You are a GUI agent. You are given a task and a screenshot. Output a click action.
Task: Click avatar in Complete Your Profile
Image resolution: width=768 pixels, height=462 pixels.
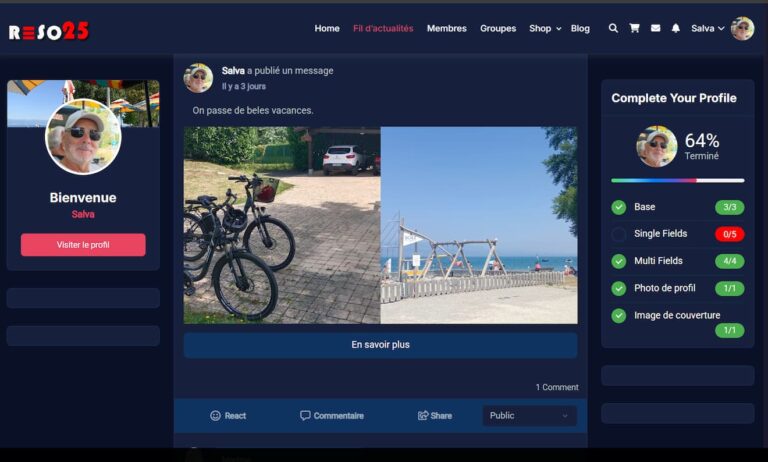click(x=656, y=146)
